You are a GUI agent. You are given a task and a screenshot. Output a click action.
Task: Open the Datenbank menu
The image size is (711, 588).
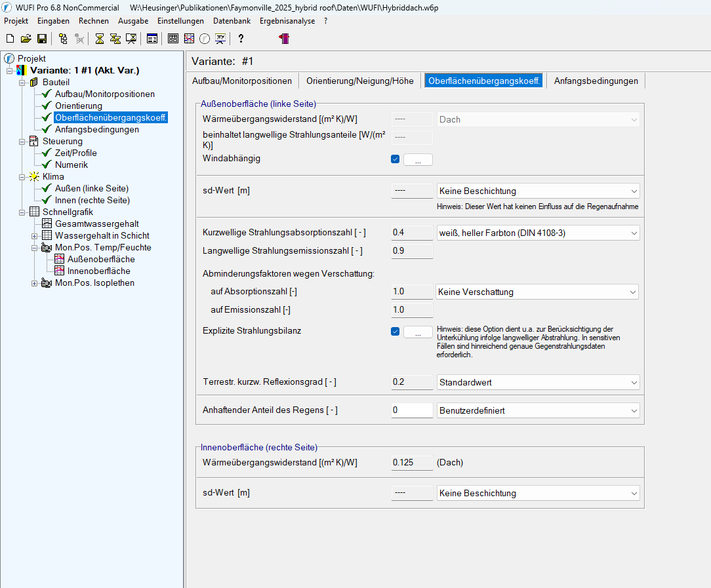[x=232, y=21]
